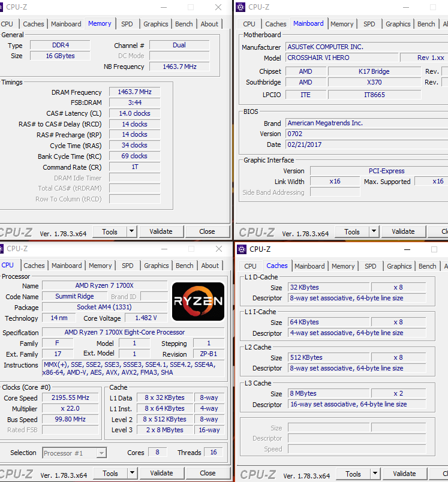Viewport: 448px width, 482px height.
Task: Click the L3 Cache size 8 MBytes field
Action: [329, 393]
